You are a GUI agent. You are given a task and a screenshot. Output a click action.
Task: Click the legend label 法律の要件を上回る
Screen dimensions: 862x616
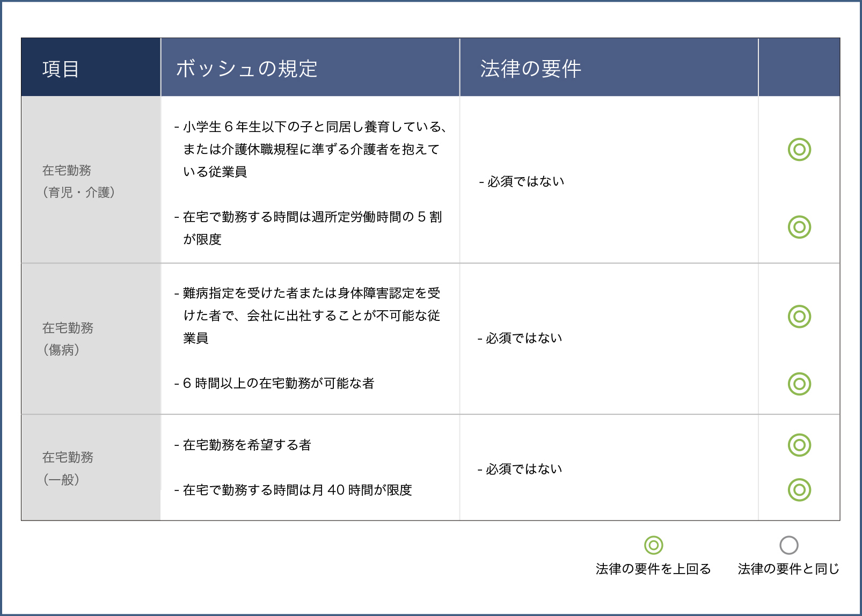click(x=653, y=569)
